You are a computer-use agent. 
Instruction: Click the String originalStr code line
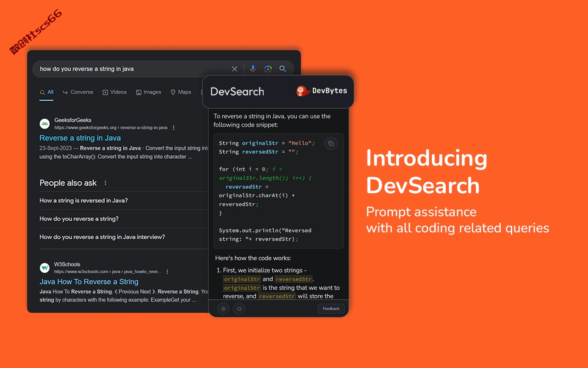[x=266, y=143]
